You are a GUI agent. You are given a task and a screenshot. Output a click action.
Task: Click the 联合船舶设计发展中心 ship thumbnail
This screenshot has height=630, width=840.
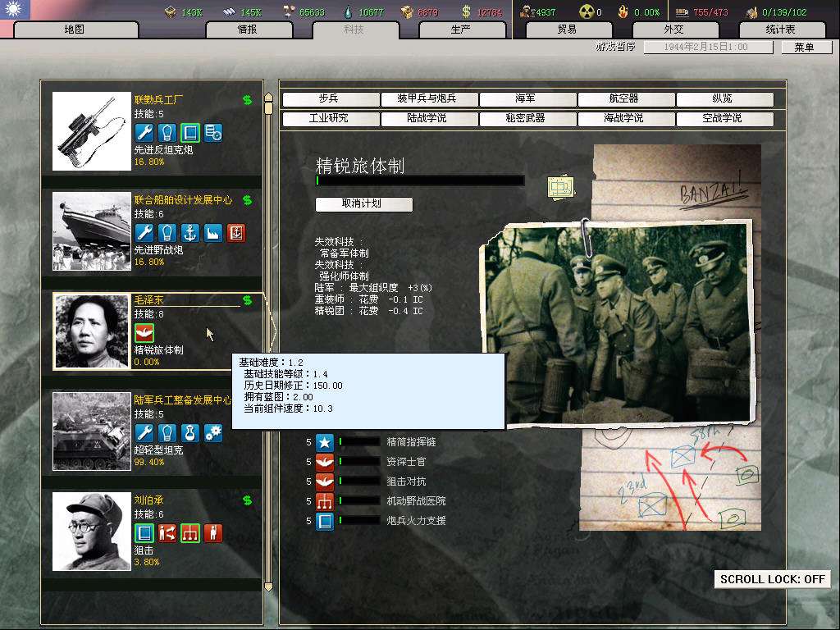[92, 231]
